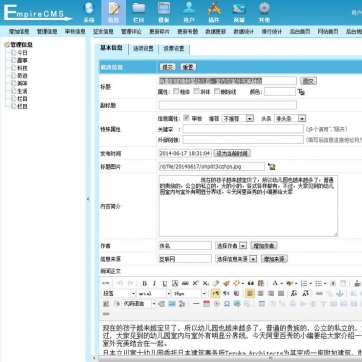This screenshot has width=362, height=362.
Task: Open the 模板 (Template) top menu icon
Action: [x=164, y=12]
